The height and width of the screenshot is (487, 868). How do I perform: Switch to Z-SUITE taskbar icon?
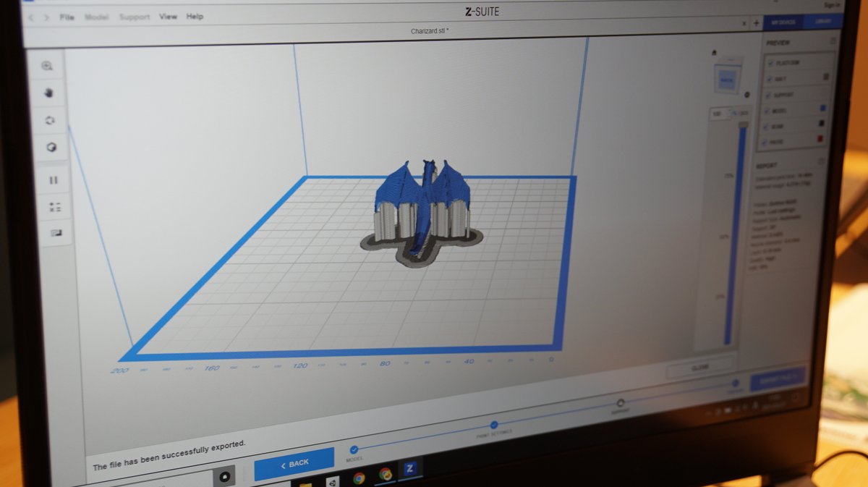[409, 469]
